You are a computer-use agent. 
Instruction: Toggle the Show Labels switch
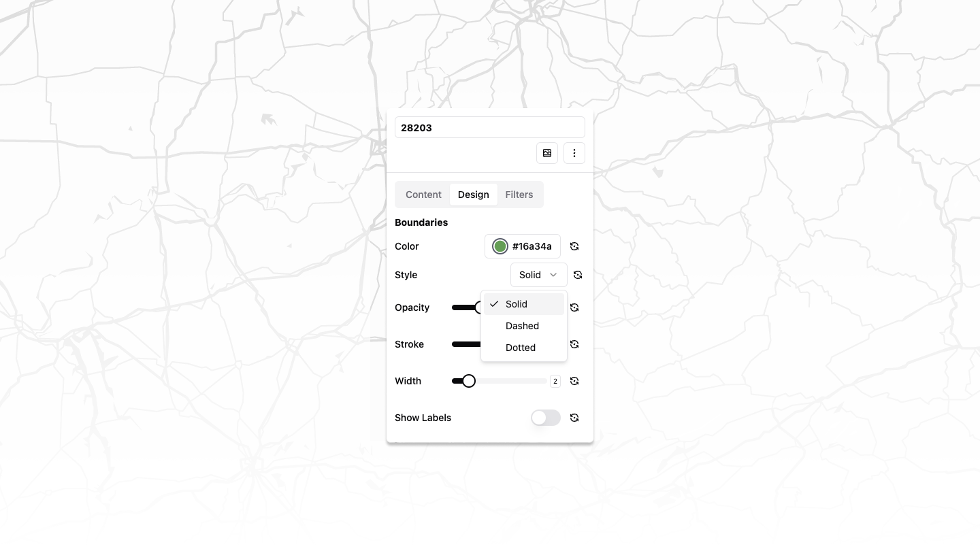[546, 418]
